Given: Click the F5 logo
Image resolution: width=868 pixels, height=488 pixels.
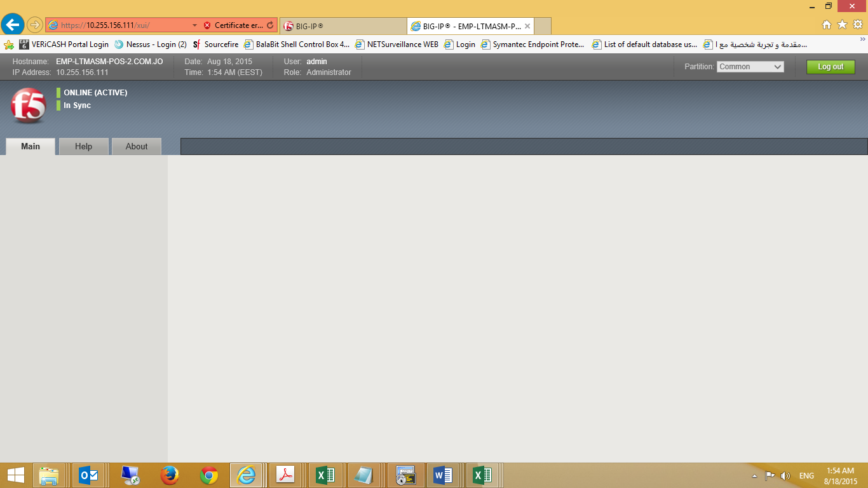Looking at the screenshot, I should pyautogui.click(x=29, y=105).
